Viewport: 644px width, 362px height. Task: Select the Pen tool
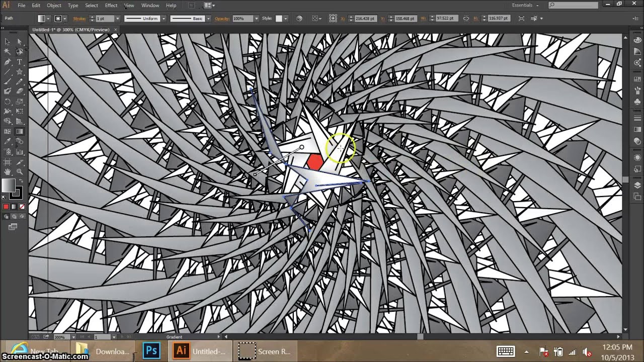(8, 62)
